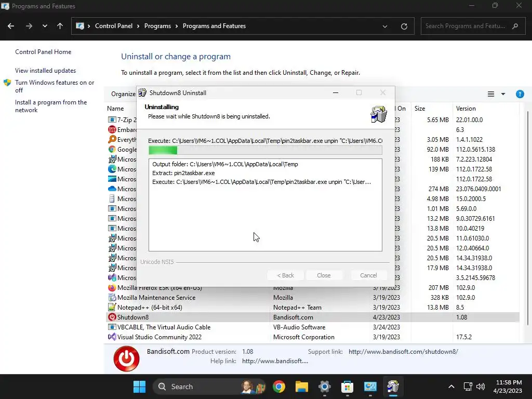Open File Explorer from the taskbar
The height and width of the screenshot is (399, 532).
[302, 387]
